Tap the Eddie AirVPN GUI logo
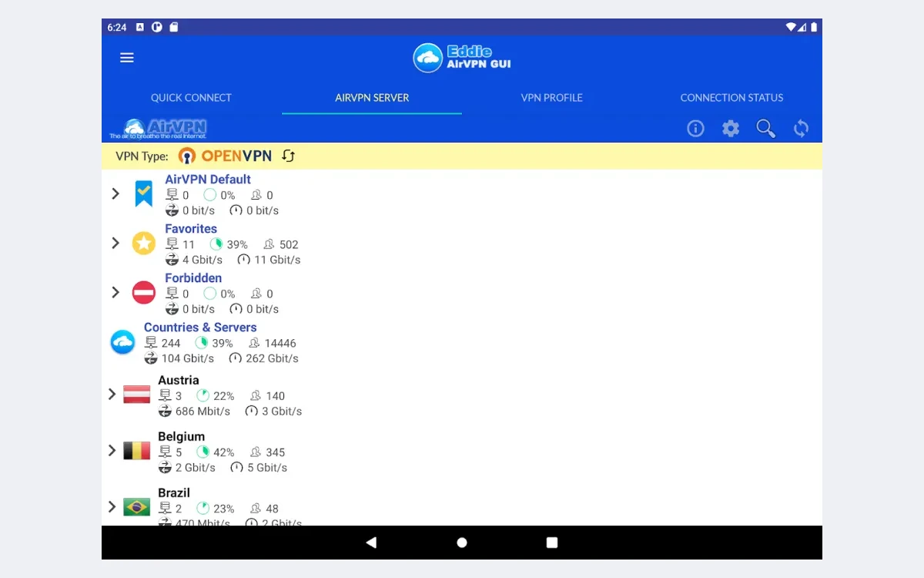 (x=462, y=58)
